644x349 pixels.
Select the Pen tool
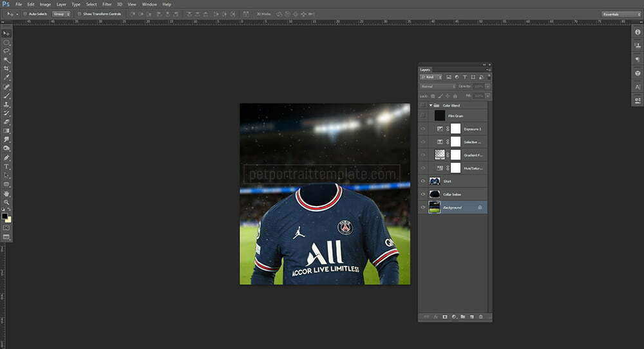[6, 158]
